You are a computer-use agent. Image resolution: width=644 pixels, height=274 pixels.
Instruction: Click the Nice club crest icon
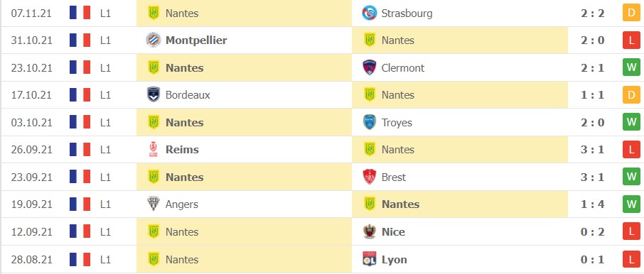369,231
